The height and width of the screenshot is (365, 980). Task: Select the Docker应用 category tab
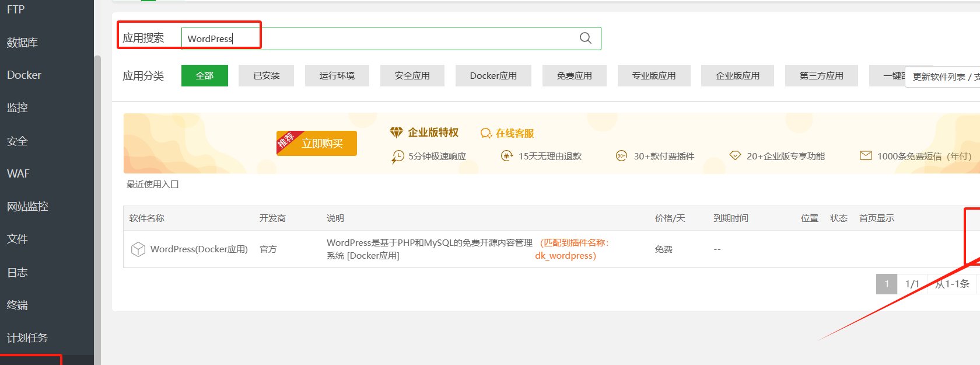click(494, 75)
